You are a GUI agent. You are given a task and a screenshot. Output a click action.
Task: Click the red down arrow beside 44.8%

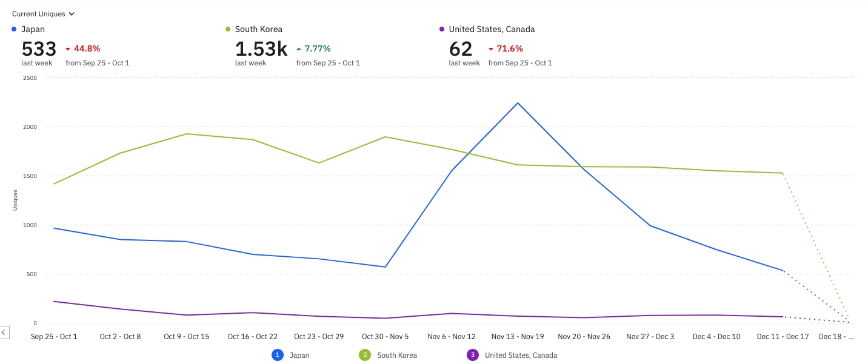pos(68,49)
